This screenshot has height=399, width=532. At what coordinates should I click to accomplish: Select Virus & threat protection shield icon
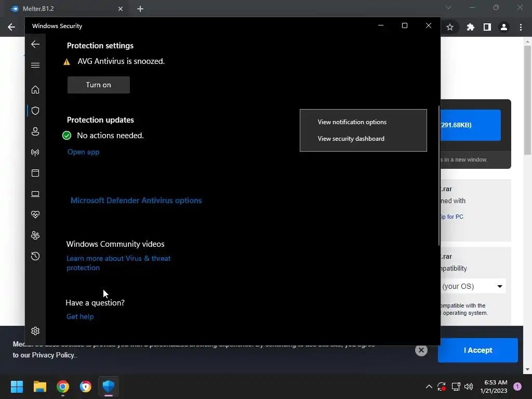pos(35,111)
